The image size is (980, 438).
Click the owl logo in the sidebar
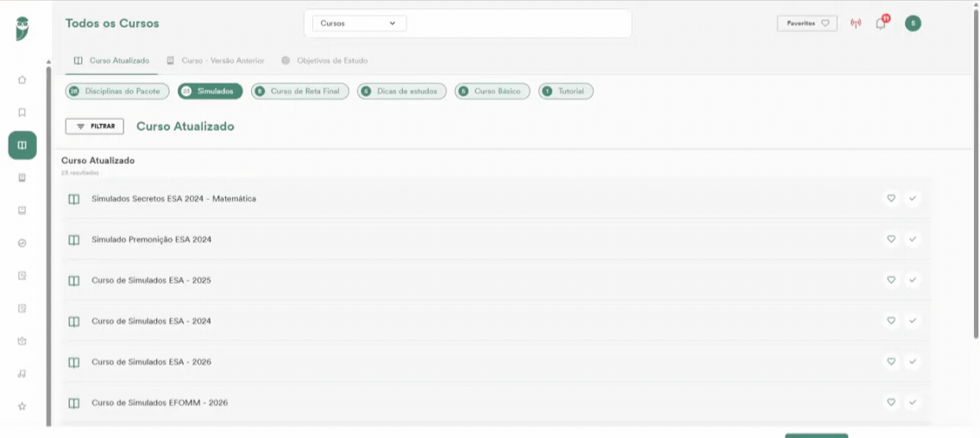[22, 28]
